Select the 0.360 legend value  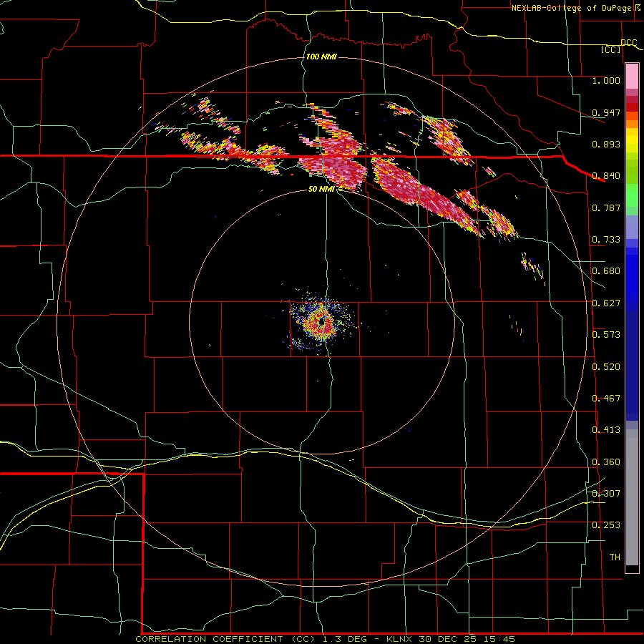606,462
